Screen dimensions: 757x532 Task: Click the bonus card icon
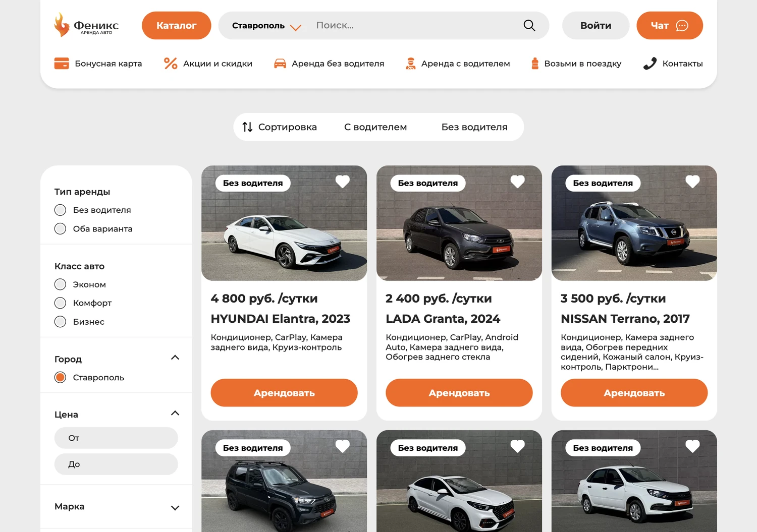click(62, 64)
